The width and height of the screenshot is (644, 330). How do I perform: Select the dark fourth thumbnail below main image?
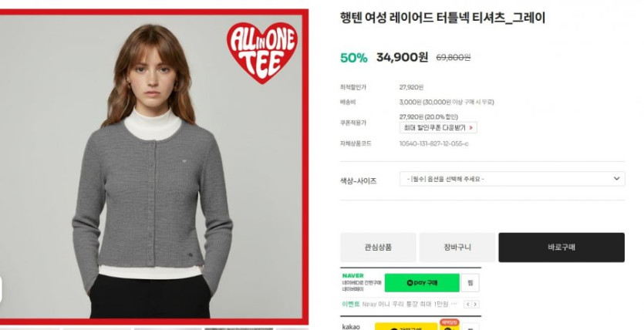238,328
